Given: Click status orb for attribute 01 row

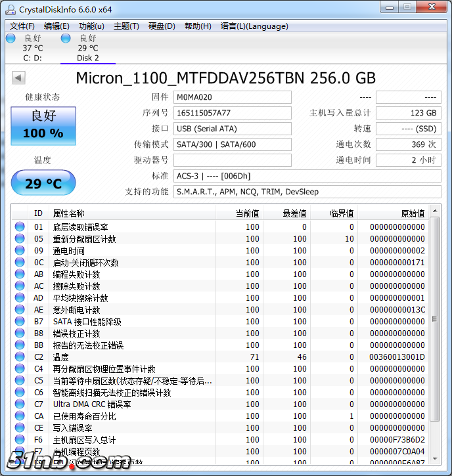Looking at the screenshot, I should tap(20, 227).
